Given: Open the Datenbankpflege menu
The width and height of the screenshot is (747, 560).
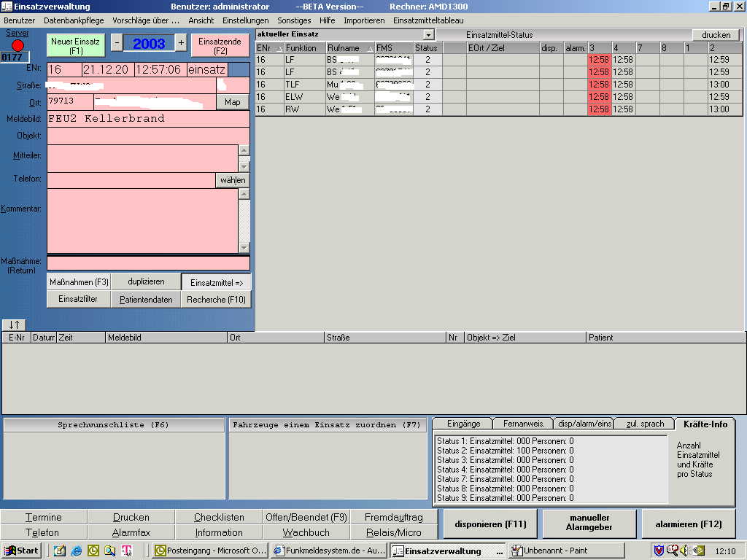Looking at the screenshot, I should point(74,20).
